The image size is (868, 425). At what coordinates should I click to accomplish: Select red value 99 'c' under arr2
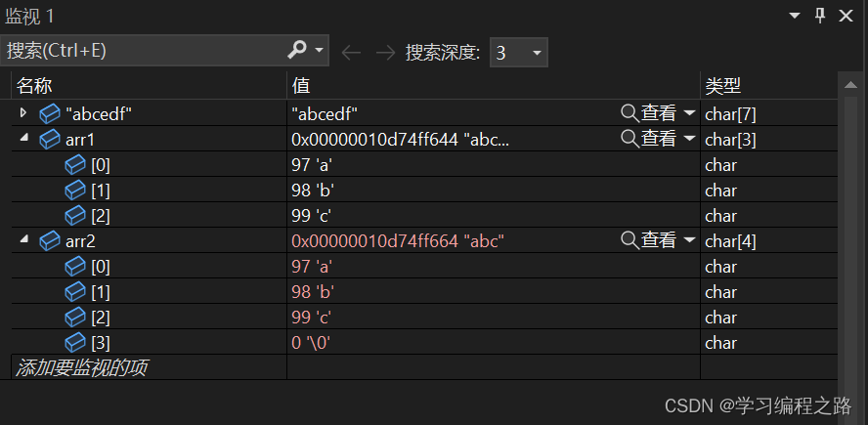point(312,319)
